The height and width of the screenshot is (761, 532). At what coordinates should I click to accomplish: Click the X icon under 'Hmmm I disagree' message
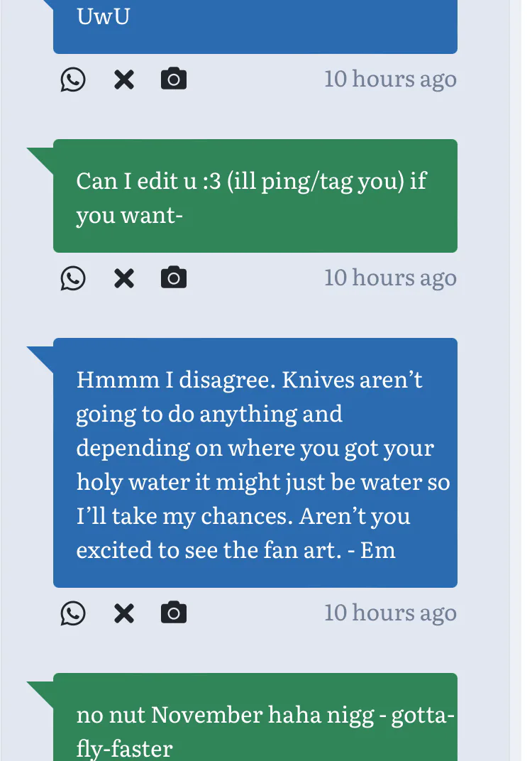tap(124, 613)
